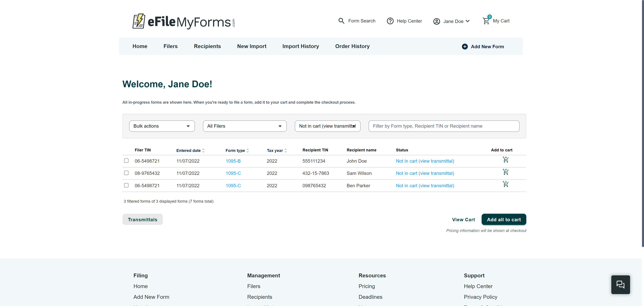Check Ben Parker's row checkbox
644x306 pixels.
pos(126,185)
